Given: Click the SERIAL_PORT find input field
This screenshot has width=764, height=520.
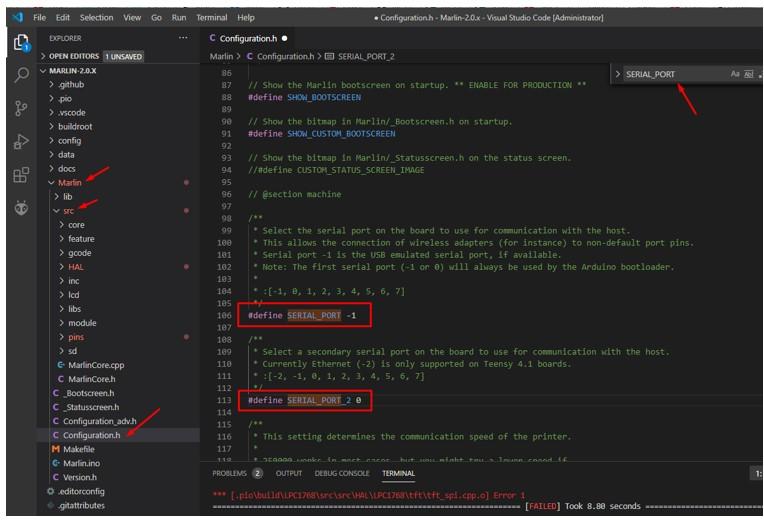Looking at the screenshot, I should 675,74.
